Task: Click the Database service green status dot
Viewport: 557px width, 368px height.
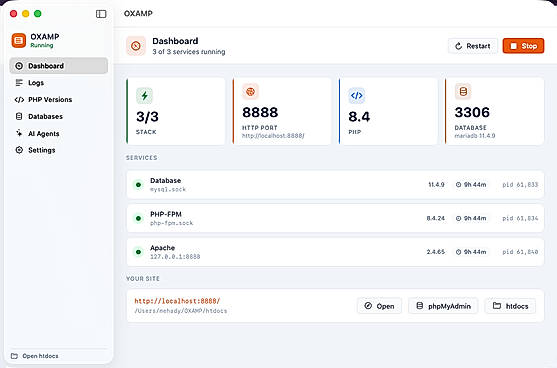Action: point(139,185)
